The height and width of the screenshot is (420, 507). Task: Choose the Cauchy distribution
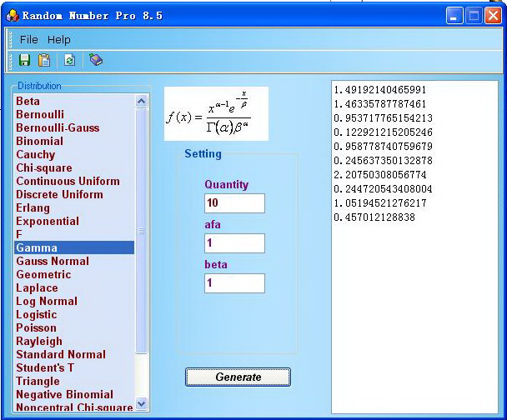tap(36, 154)
